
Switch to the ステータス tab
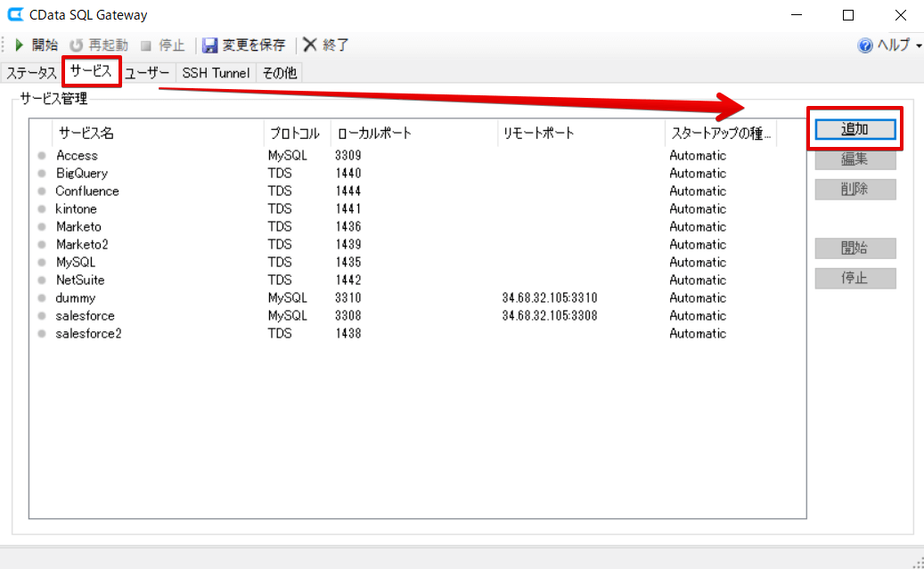[30, 73]
